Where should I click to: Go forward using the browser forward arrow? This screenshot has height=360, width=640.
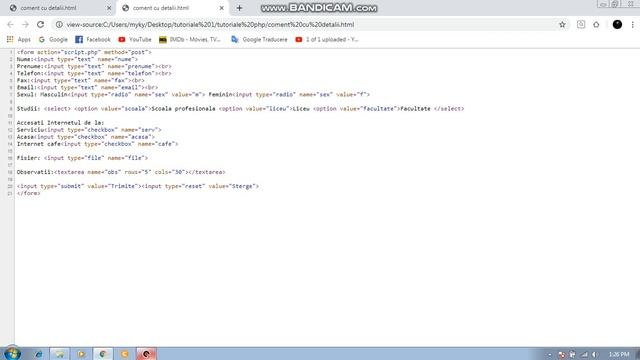point(25,24)
